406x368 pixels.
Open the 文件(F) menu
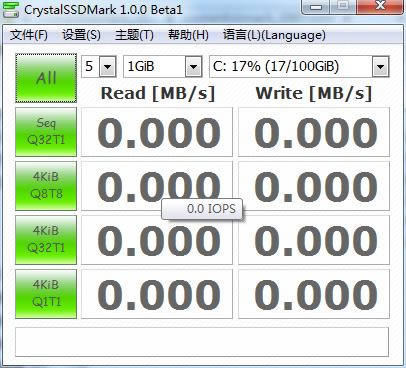pos(29,35)
